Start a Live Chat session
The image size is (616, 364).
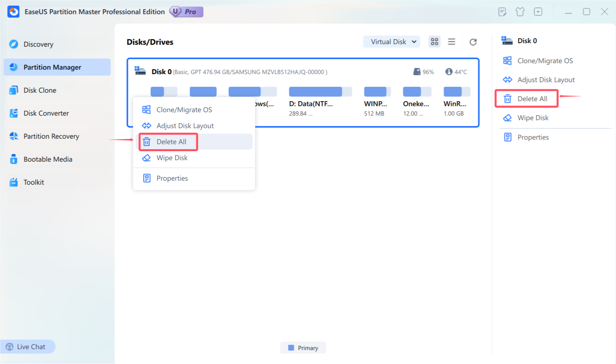[x=27, y=347]
